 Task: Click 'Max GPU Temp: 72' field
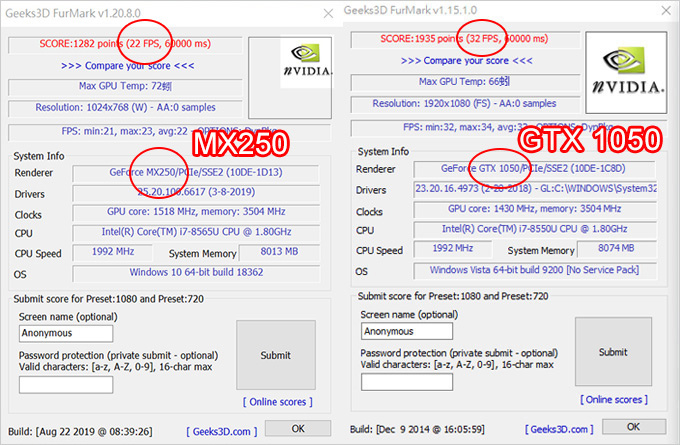(125, 86)
